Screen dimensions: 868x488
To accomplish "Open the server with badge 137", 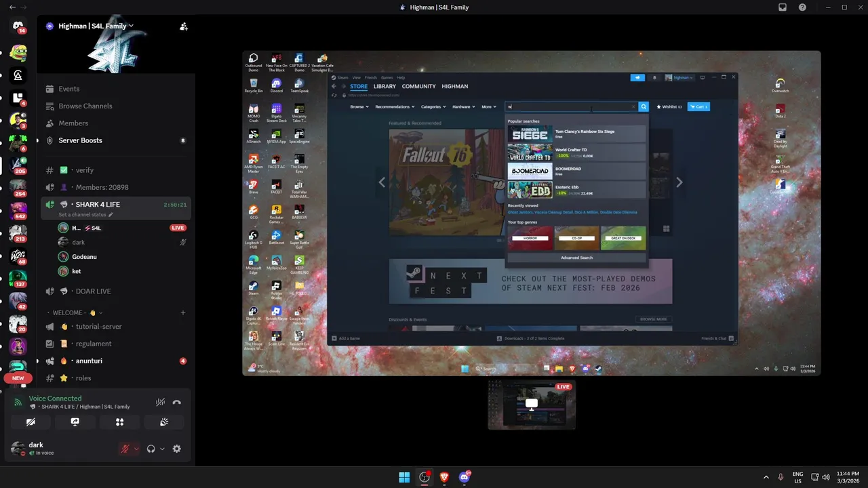I will coord(18,277).
